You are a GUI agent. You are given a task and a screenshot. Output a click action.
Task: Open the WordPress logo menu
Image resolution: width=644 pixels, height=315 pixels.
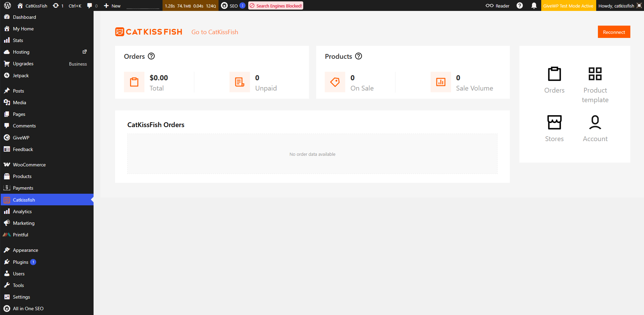click(x=7, y=5)
